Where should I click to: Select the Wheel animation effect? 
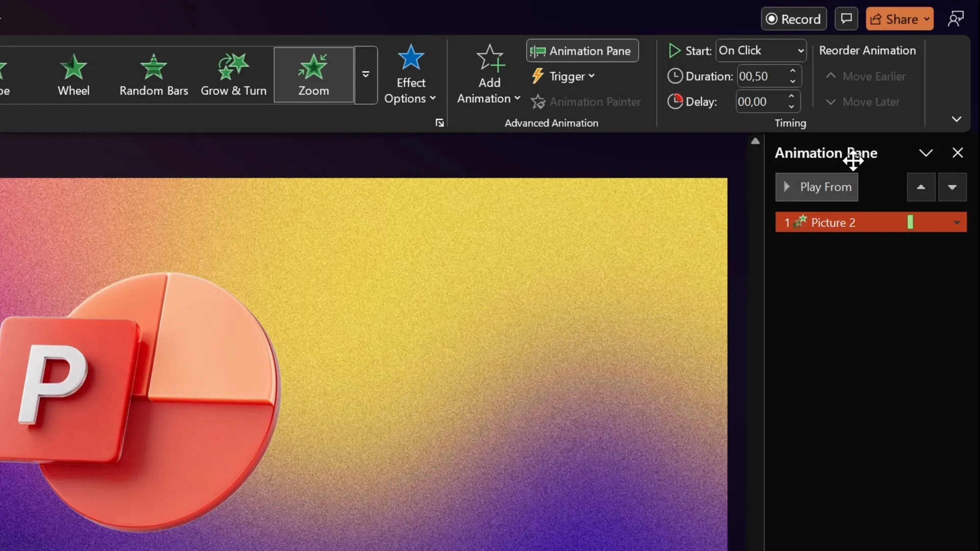73,75
